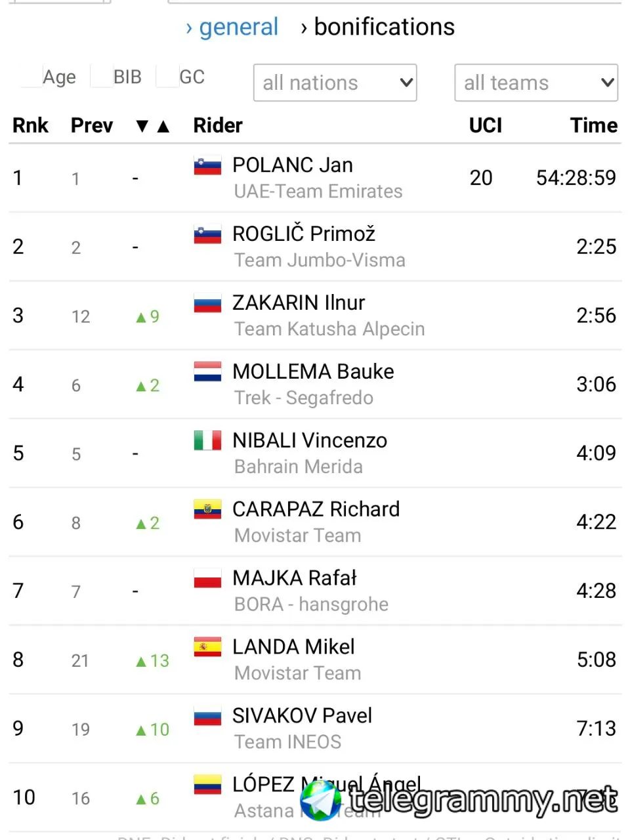The image size is (630, 840).
Task: Open the Team INEOS link
Action: tap(287, 742)
